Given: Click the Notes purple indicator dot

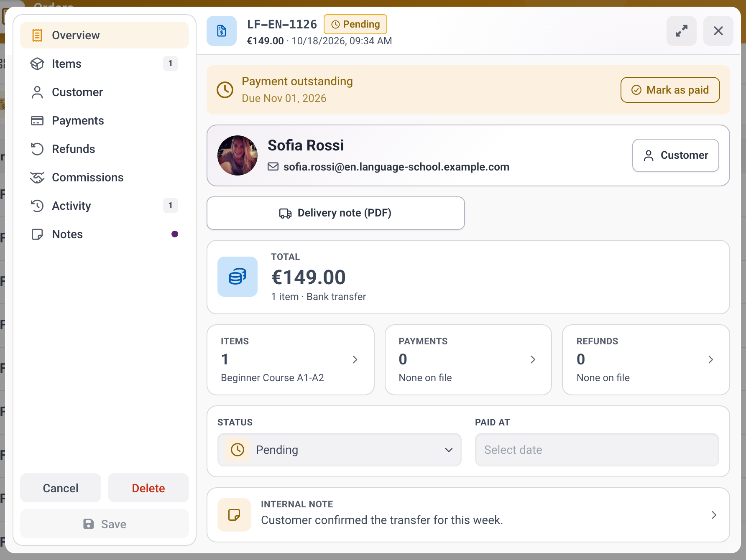Looking at the screenshot, I should pos(175,234).
